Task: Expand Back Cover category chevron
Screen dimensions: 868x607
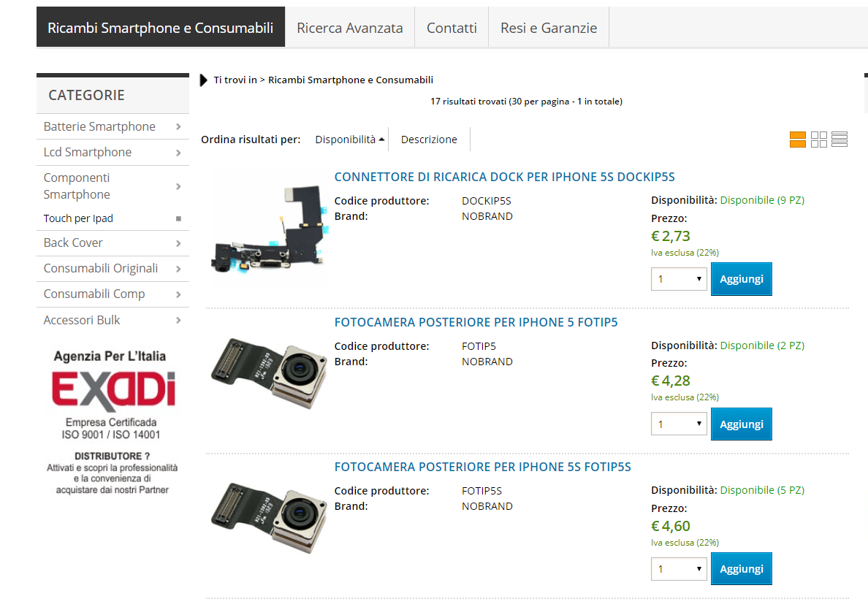Action: (178, 243)
